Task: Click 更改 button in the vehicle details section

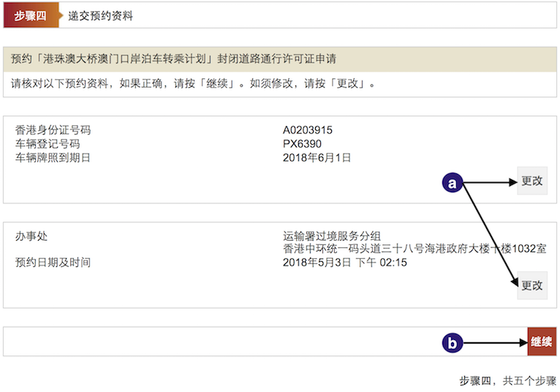Action: (x=531, y=181)
